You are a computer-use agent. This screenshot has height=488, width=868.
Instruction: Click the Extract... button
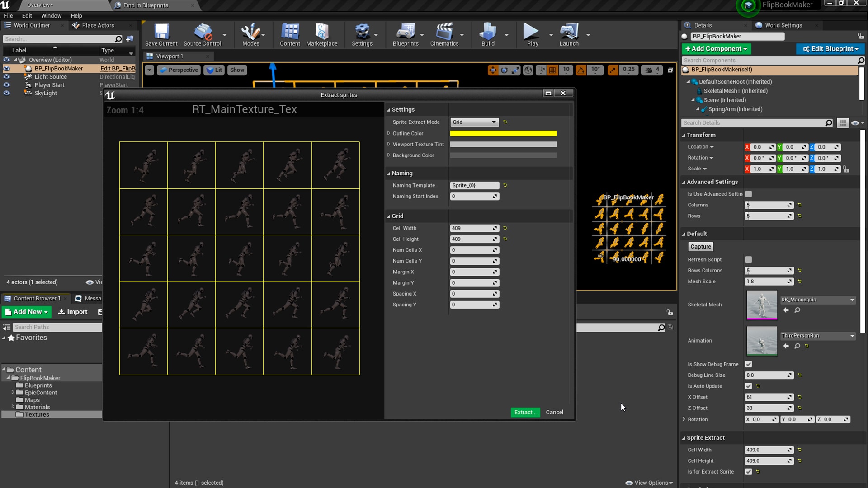tap(525, 412)
